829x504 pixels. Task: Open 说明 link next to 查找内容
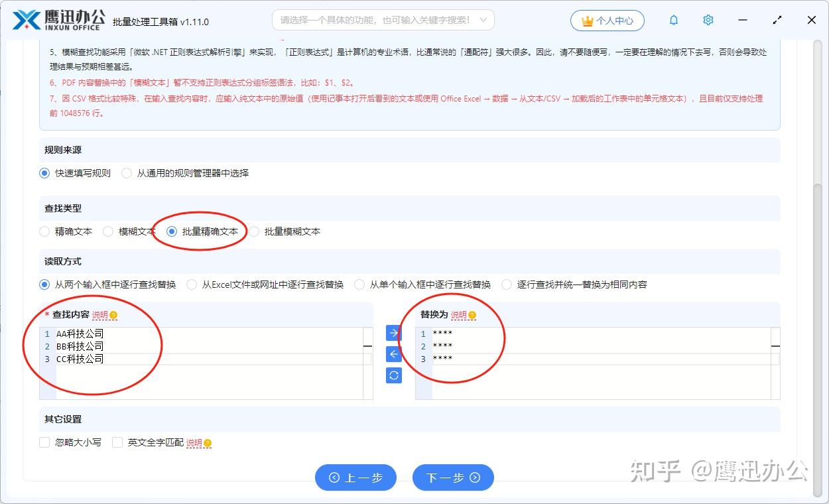(x=99, y=315)
